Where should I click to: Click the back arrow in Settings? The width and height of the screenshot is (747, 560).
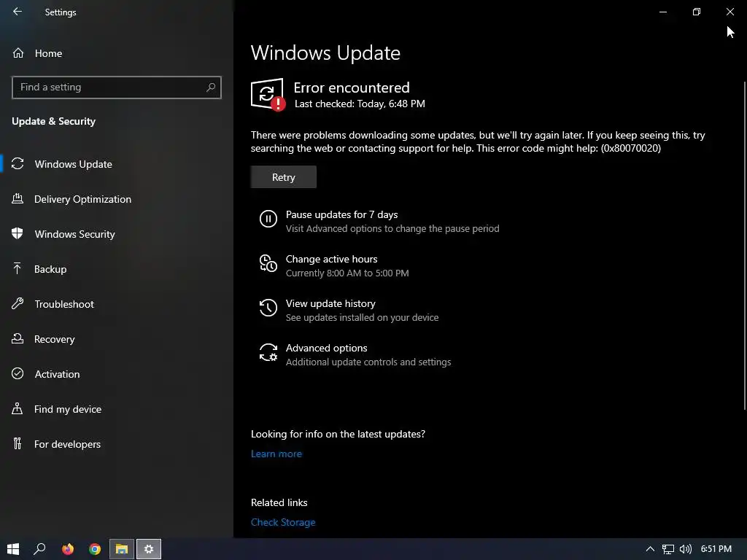point(18,12)
